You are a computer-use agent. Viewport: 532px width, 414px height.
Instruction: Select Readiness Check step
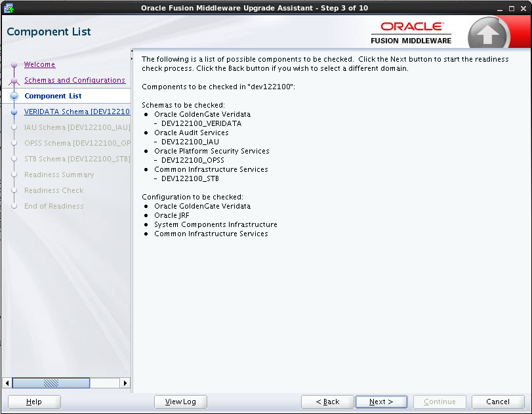click(x=54, y=190)
